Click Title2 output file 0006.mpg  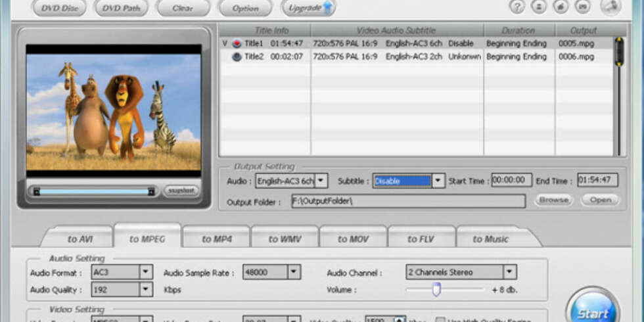(x=576, y=57)
